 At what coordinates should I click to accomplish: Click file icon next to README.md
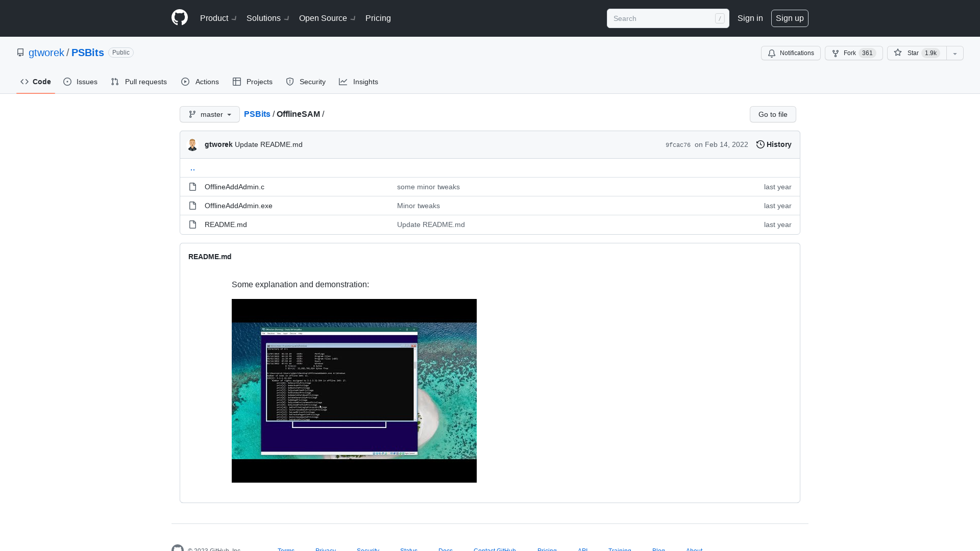point(192,224)
